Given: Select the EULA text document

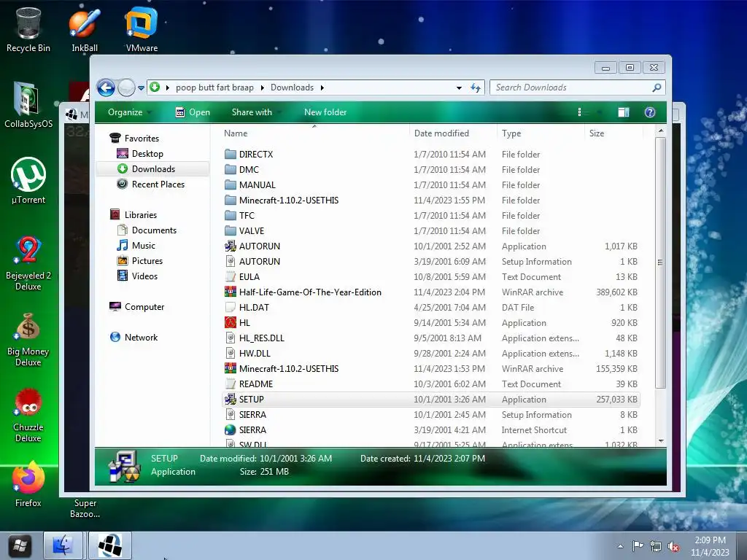Looking at the screenshot, I should (x=431, y=276).
